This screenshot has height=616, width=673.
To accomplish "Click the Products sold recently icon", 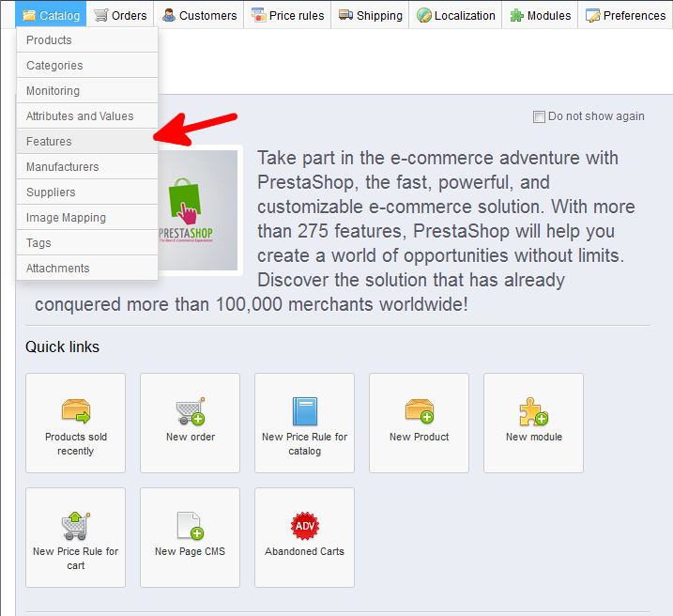I will [x=75, y=410].
